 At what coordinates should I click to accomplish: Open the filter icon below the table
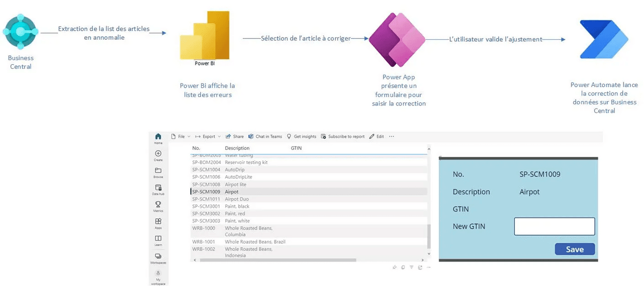point(411,267)
